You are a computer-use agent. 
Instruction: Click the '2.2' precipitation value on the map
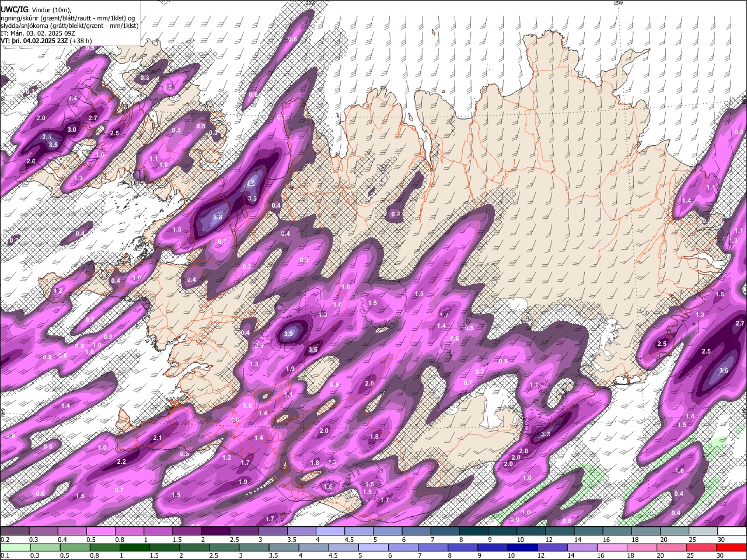(x=121, y=461)
